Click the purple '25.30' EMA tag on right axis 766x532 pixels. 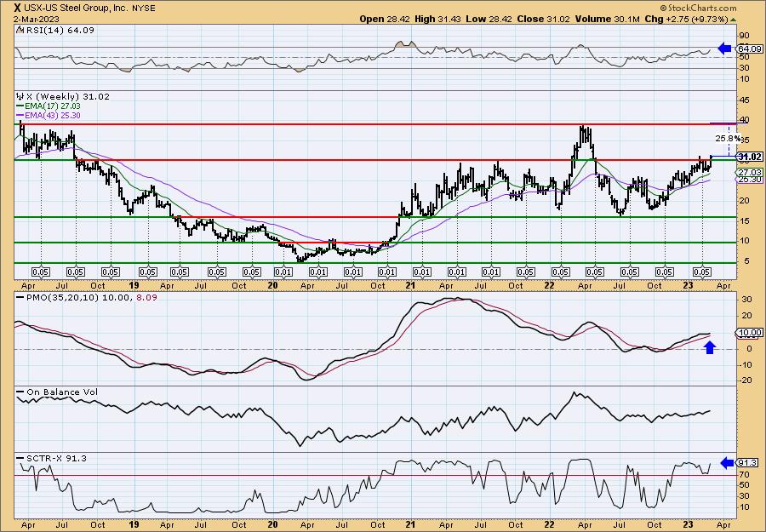click(x=749, y=180)
